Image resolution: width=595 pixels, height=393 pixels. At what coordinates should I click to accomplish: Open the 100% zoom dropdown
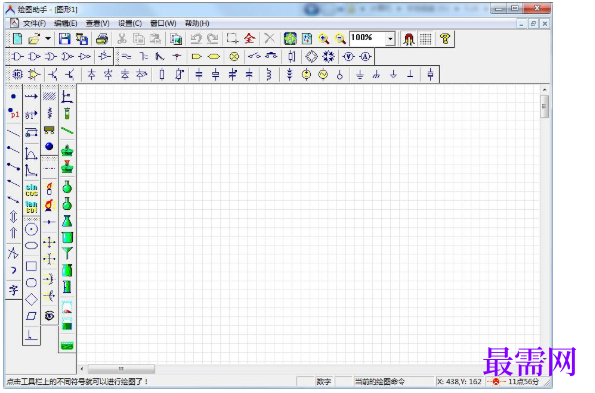[x=390, y=39]
